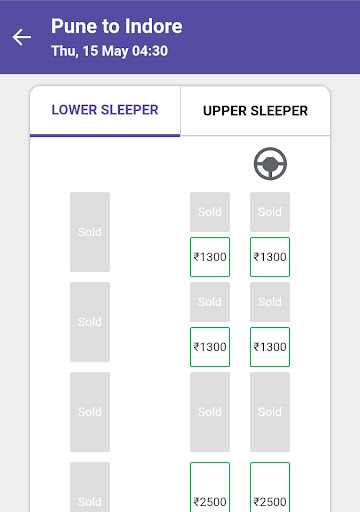Tap the third Sold berth in left single column
The width and height of the screenshot is (360, 512).
click(x=90, y=412)
